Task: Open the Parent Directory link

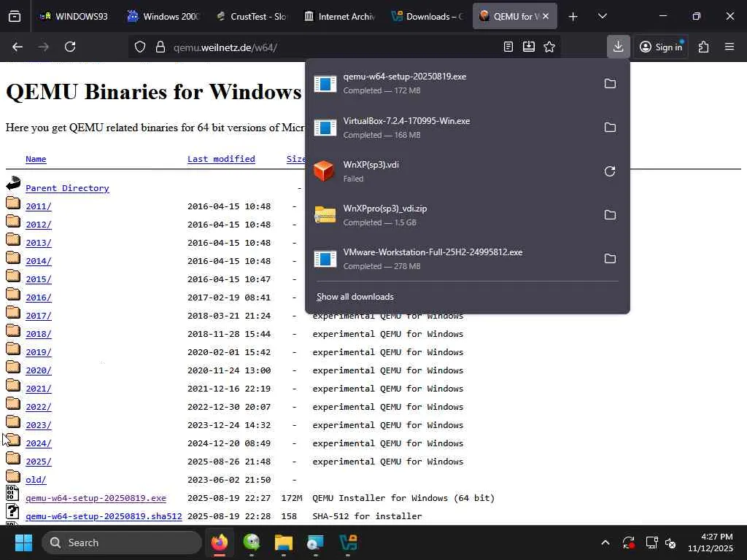Action: (67, 188)
